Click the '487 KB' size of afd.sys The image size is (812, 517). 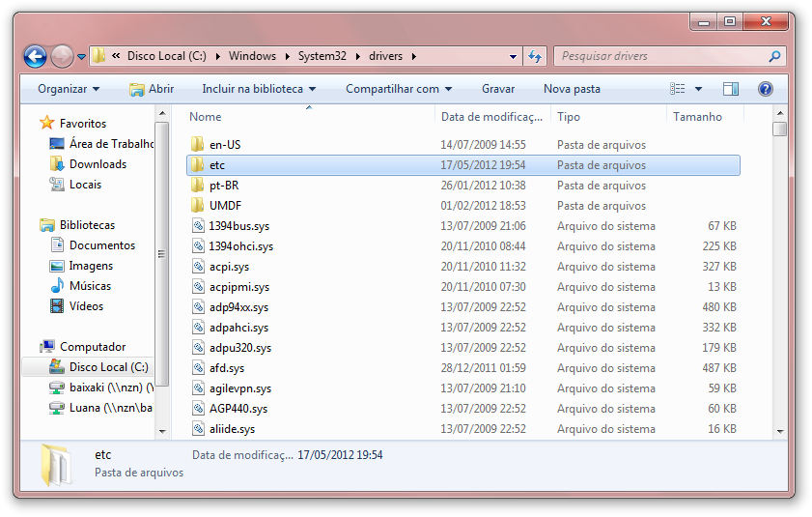[718, 367]
